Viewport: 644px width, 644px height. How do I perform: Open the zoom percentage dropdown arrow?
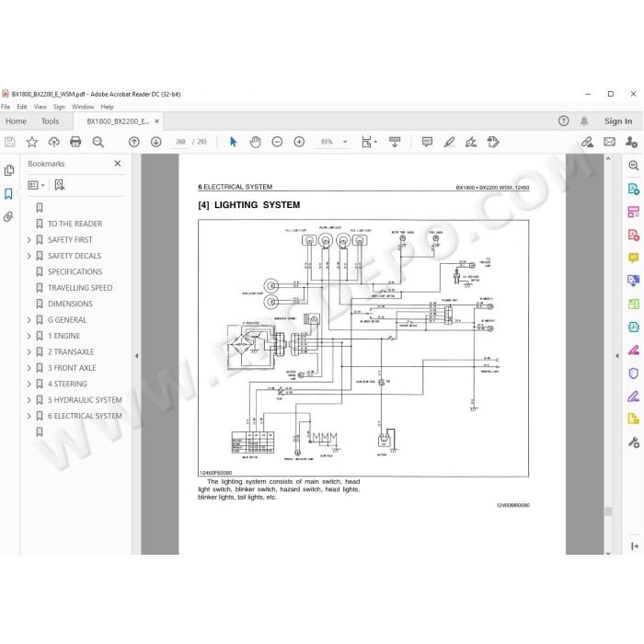(x=345, y=142)
